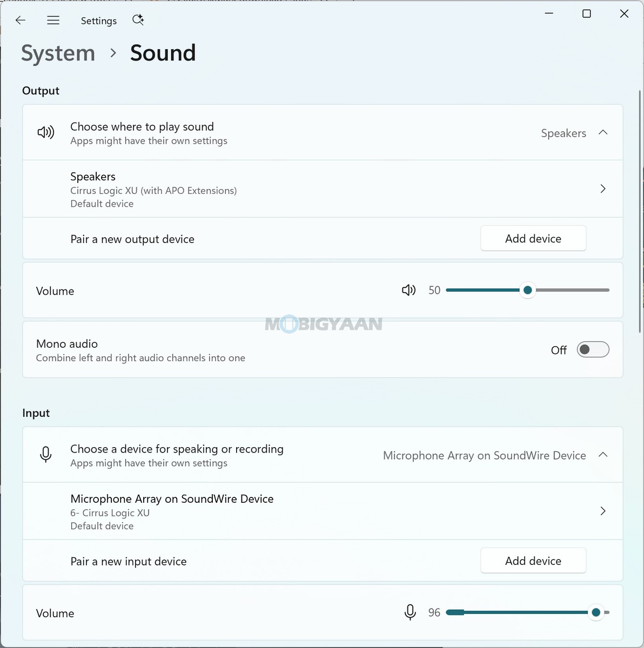Mute output with the volume speaker icon
The height and width of the screenshot is (648, 644).
coord(409,291)
